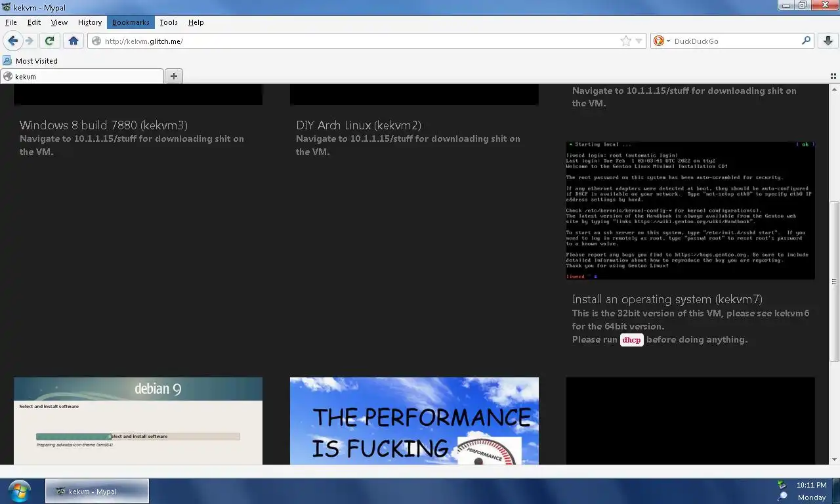840x504 pixels.
Task: Open the Help menu
Action: pyautogui.click(x=196, y=22)
